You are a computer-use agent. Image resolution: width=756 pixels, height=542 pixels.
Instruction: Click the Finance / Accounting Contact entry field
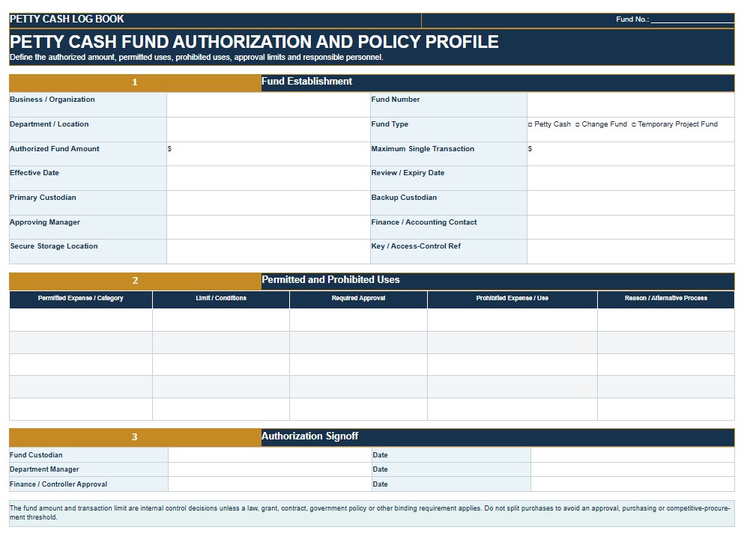pos(631,228)
